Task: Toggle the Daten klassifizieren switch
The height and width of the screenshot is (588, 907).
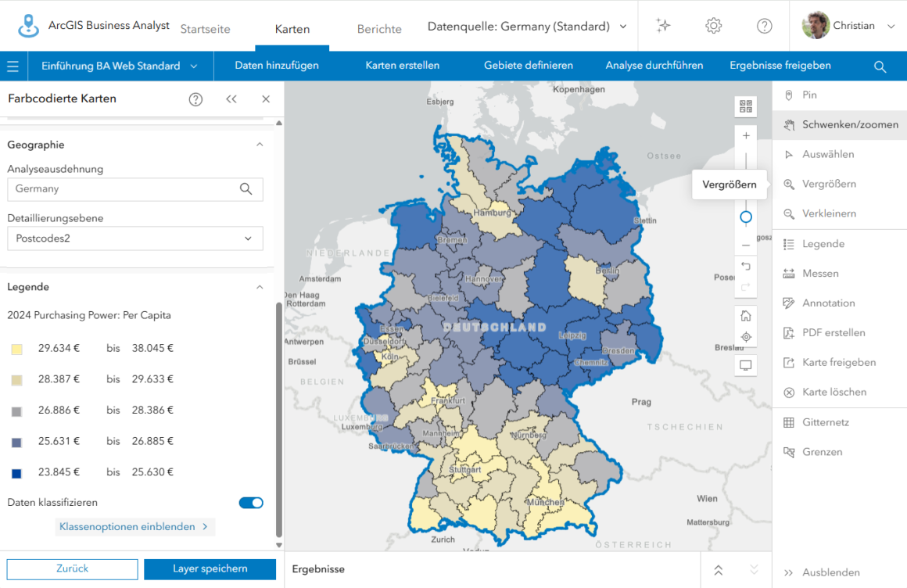Action: coord(251,502)
